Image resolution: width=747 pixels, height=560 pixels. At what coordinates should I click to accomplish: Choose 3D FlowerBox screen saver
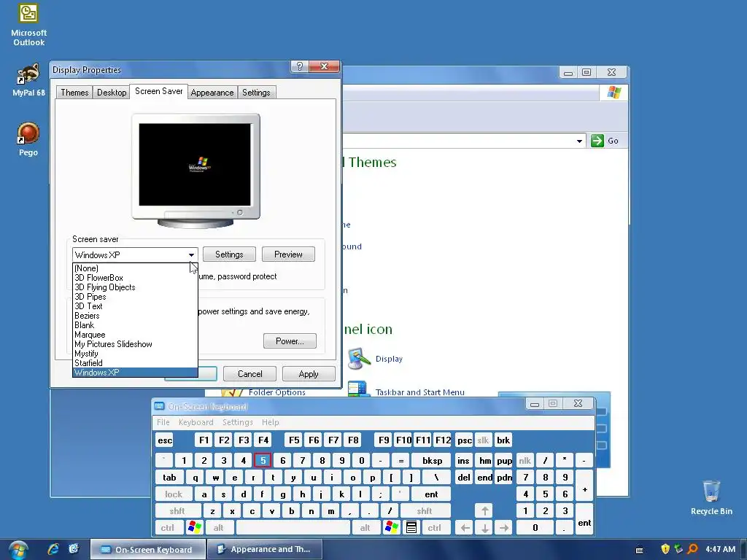(135, 278)
